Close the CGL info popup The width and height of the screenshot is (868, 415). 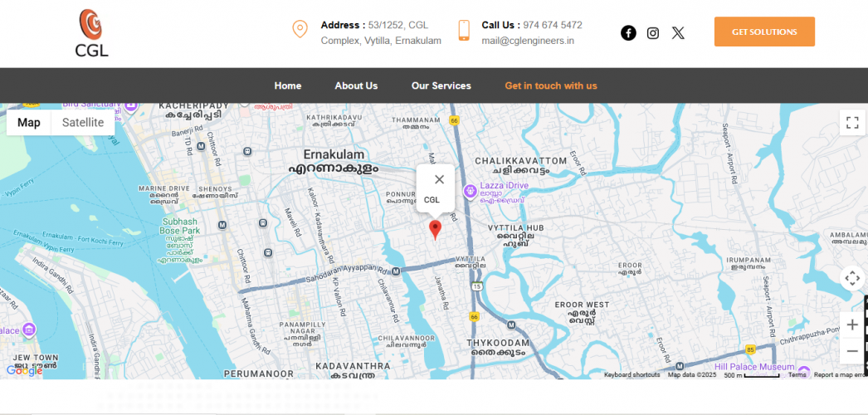(440, 179)
